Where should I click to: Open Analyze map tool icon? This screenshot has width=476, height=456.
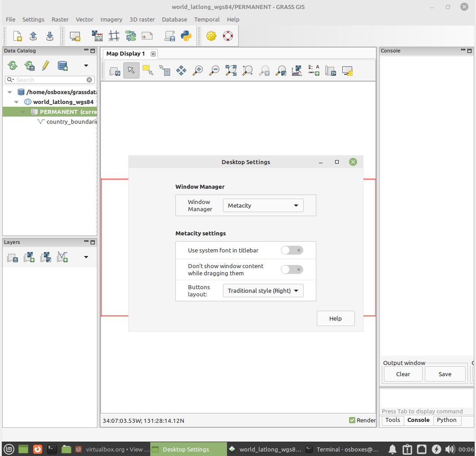tap(297, 70)
